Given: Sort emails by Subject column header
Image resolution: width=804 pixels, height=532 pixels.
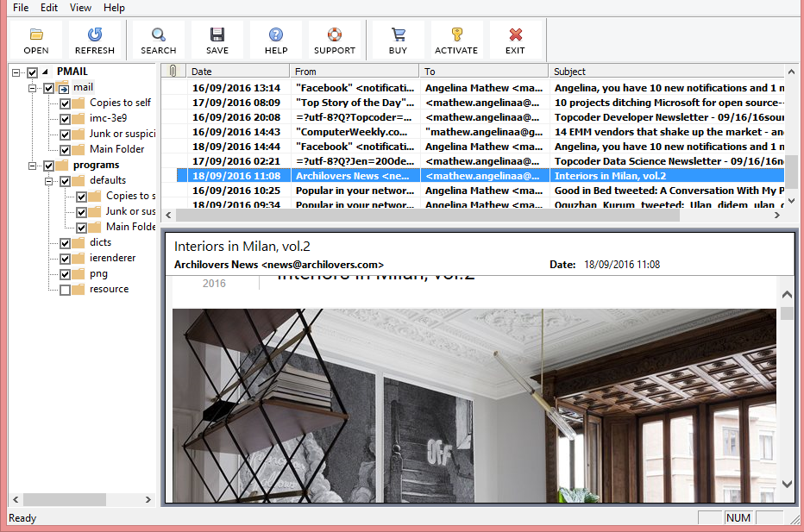Looking at the screenshot, I should (x=667, y=71).
